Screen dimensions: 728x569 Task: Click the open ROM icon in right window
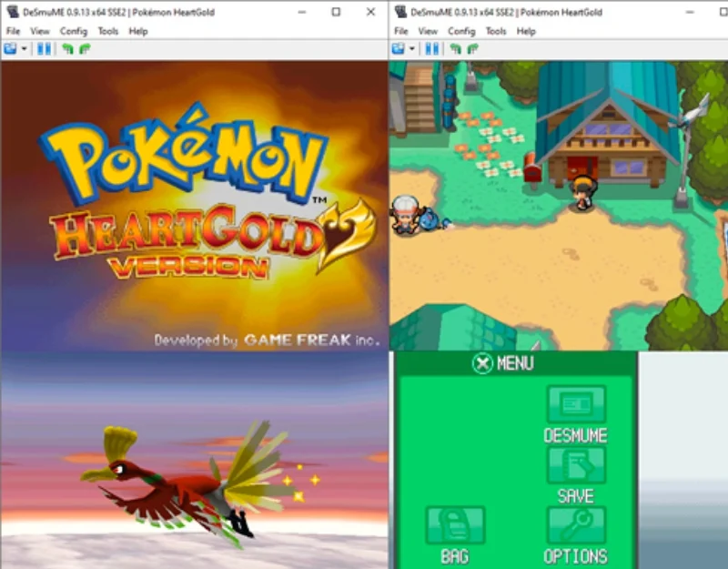399,48
